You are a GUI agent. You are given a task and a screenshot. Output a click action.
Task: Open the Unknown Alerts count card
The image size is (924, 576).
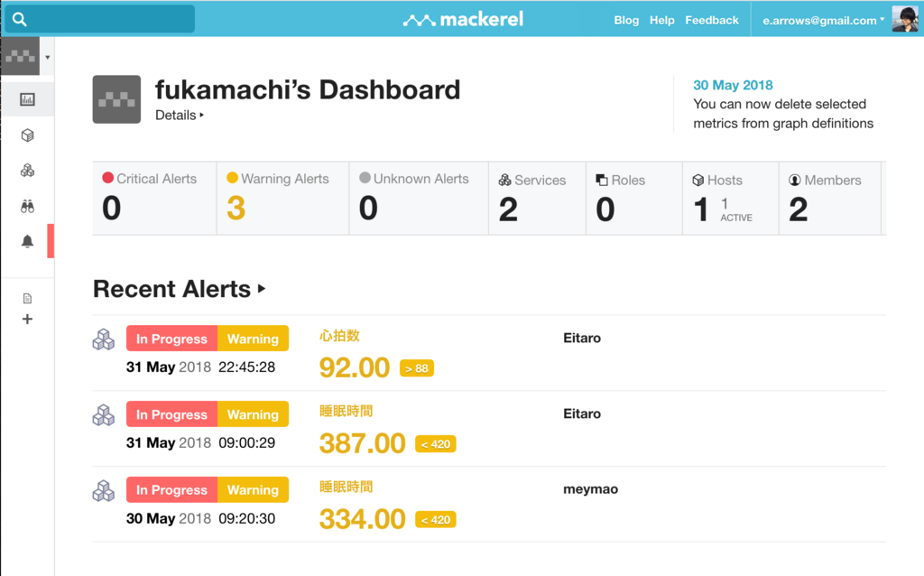coord(419,198)
